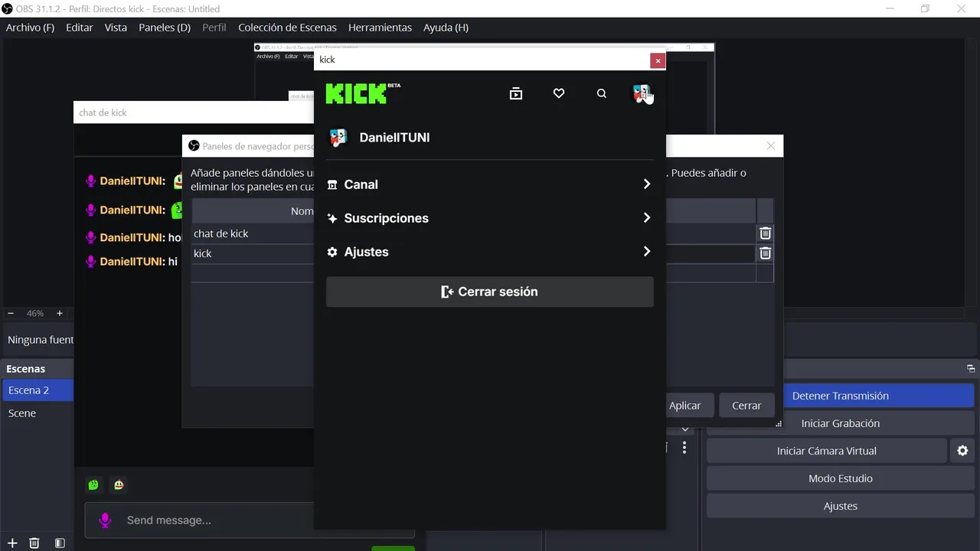Delete the chat de kick panel row
Viewport: 980px width, 551px height.
765,233
